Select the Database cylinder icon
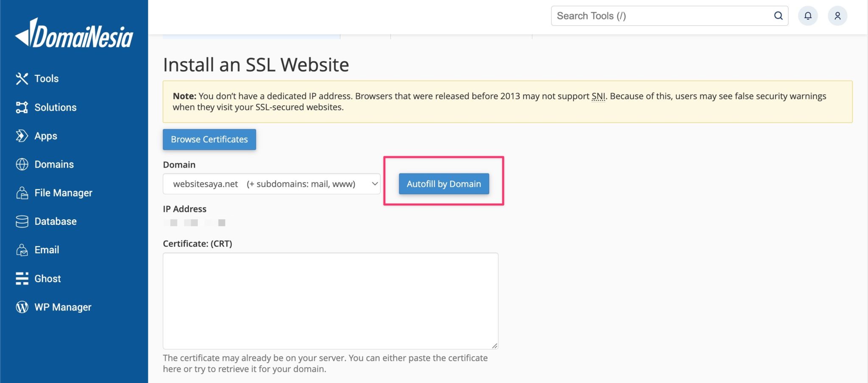 [x=22, y=221]
